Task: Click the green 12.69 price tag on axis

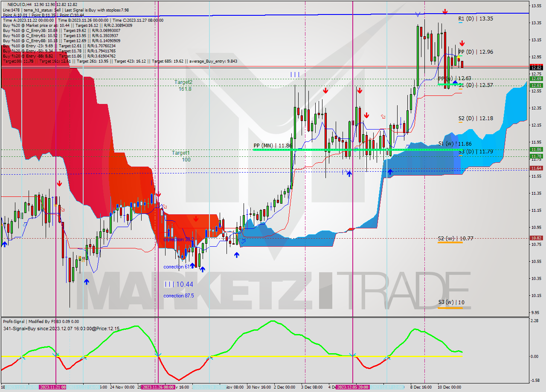Action: click(536, 79)
